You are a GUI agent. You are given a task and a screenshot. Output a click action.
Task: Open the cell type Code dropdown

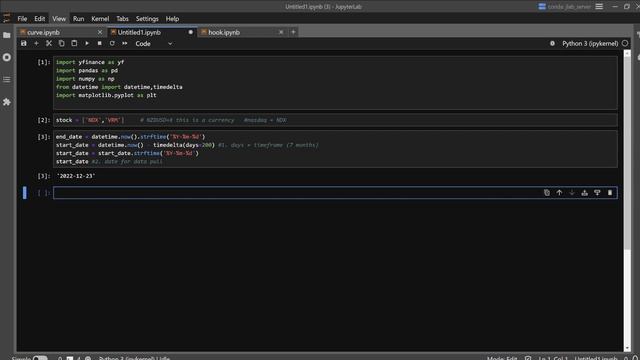[x=154, y=44]
